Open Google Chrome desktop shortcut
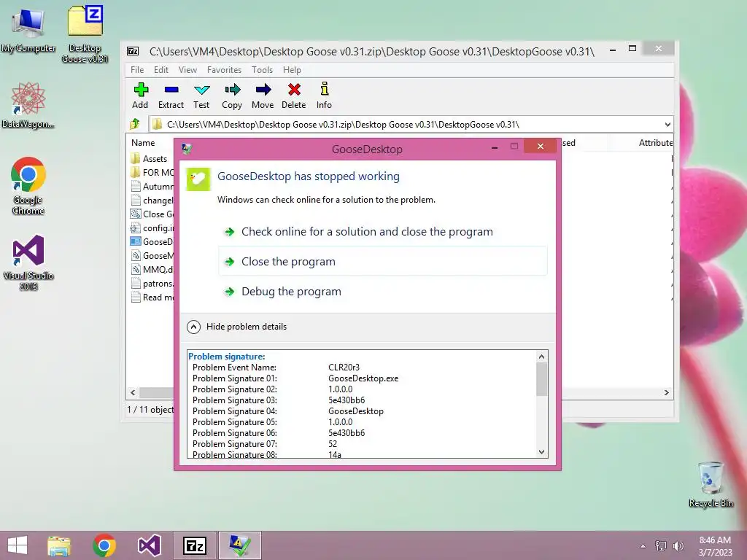This screenshot has width=747, height=560. point(28,186)
